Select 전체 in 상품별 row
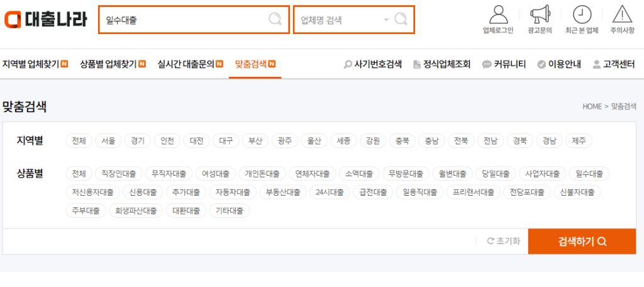This screenshot has width=644, height=287. click(x=79, y=174)
